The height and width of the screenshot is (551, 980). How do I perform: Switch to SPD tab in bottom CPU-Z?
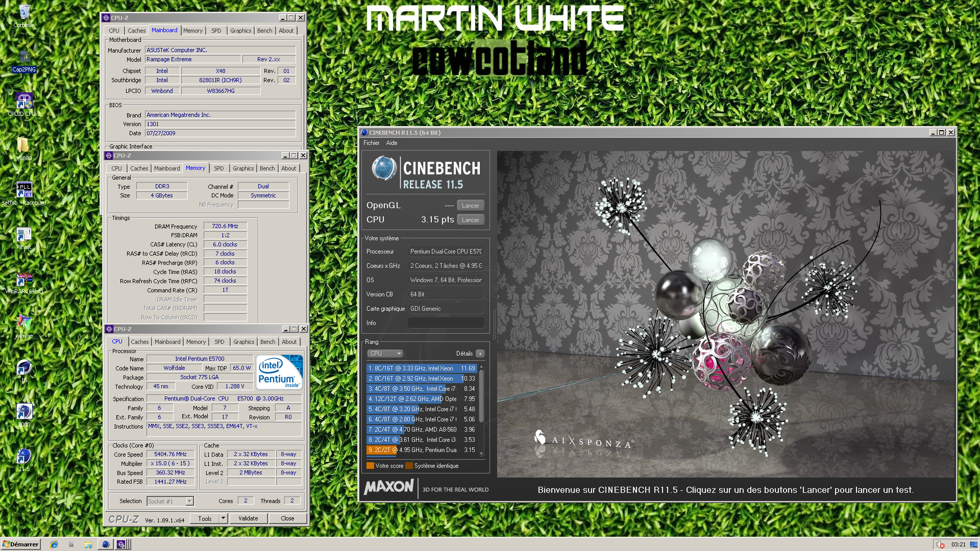coord(219,342)
